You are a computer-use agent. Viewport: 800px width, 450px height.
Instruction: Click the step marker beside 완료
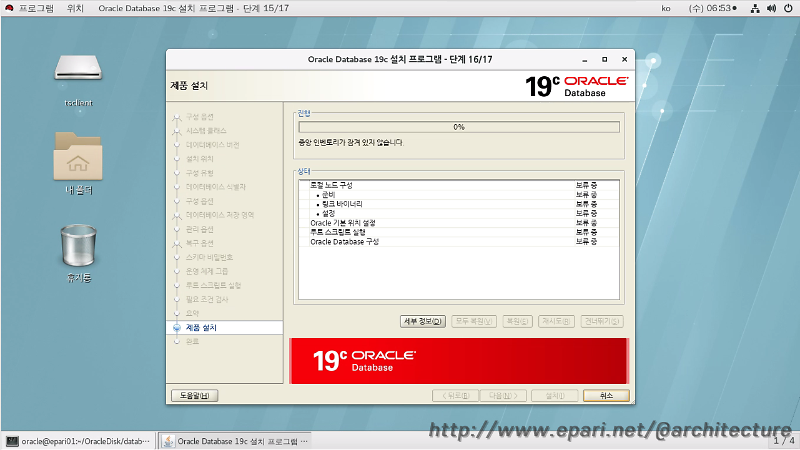click(x=177, y=341)
